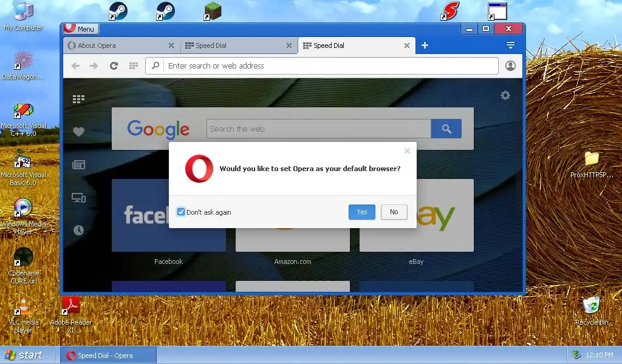
Task: Click the Google search the web field
Action: pyautogui.click(x=318, y=129)
